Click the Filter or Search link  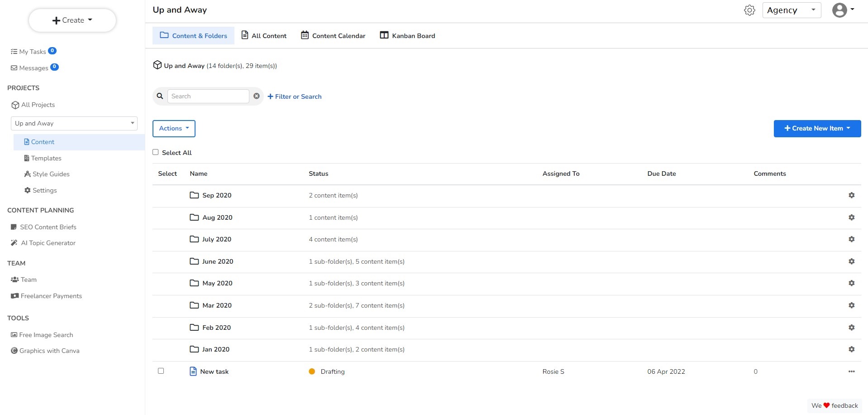coord(295,97)
